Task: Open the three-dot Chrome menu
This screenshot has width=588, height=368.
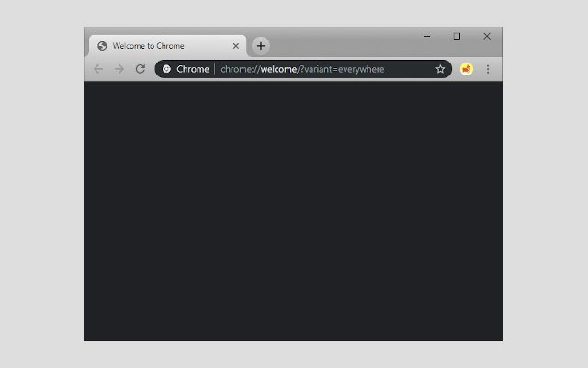Action: click(488, 69)
